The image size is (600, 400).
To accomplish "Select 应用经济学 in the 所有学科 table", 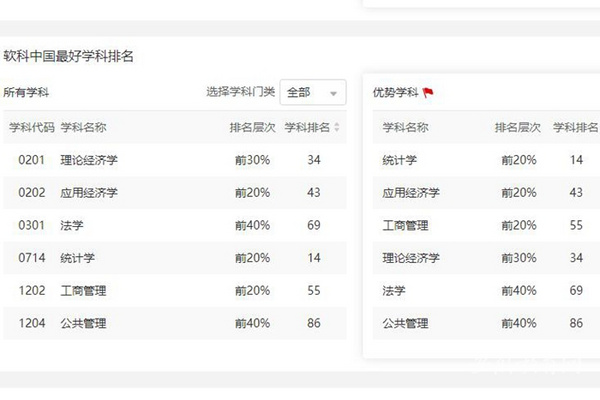I will [89, 193].
